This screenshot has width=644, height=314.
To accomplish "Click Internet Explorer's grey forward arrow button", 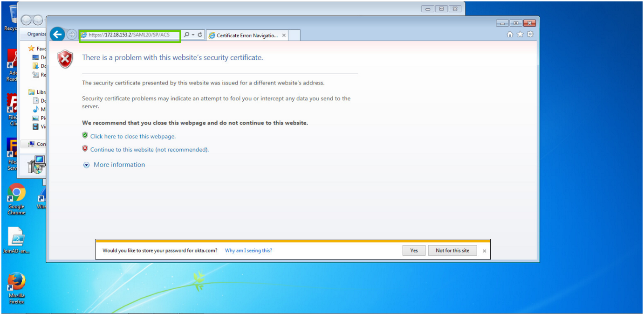I will [x=72, y=35].
